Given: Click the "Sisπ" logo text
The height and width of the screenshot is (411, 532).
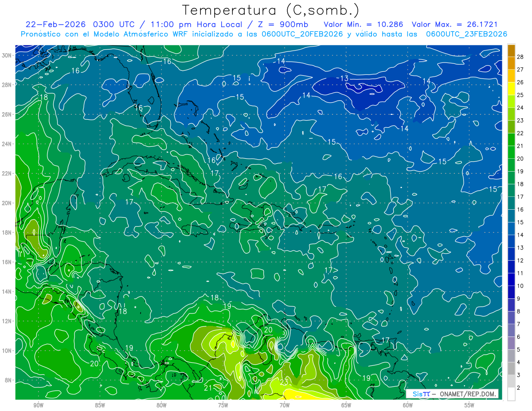Looking at the screenshot, I should tap(421, 394).
